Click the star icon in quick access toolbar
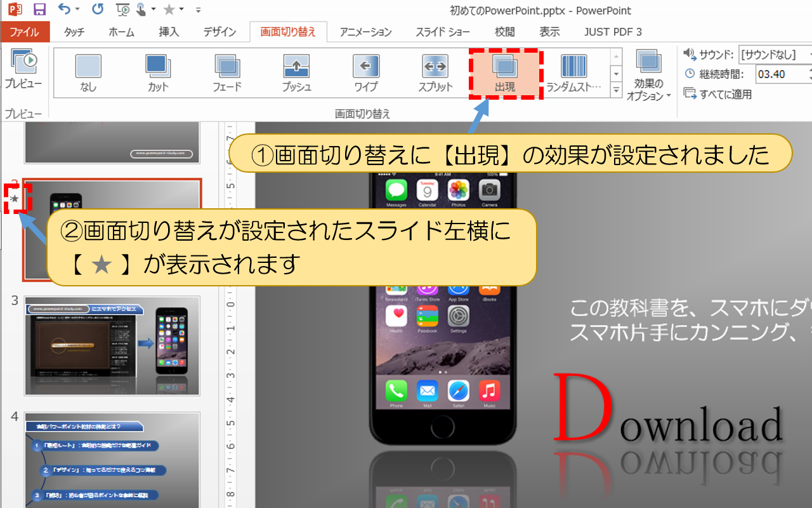 [x=169, y=10]
